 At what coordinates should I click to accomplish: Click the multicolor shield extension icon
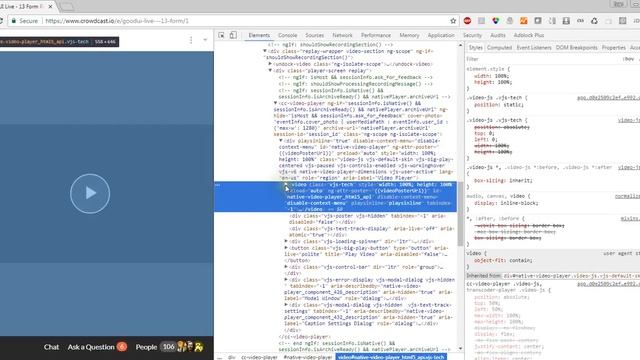tap(496, 21)
